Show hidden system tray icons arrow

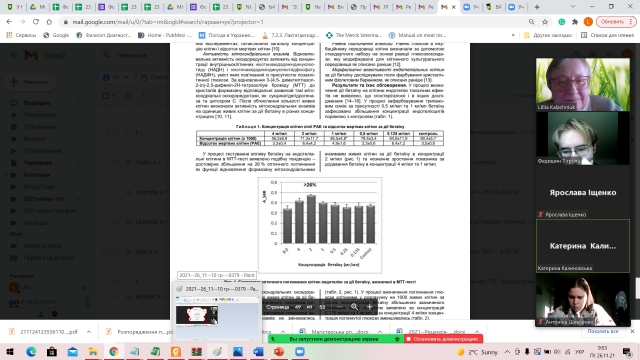click(507, 351)
